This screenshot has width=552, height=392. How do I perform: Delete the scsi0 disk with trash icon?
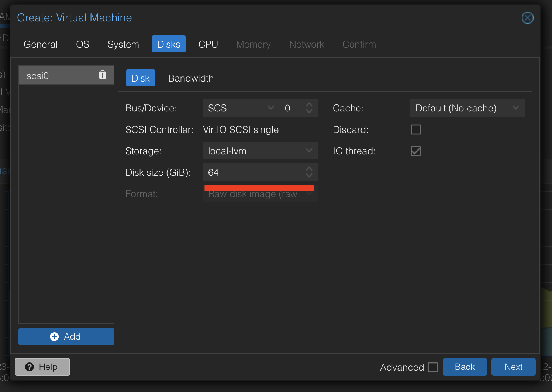coord(103,75)
